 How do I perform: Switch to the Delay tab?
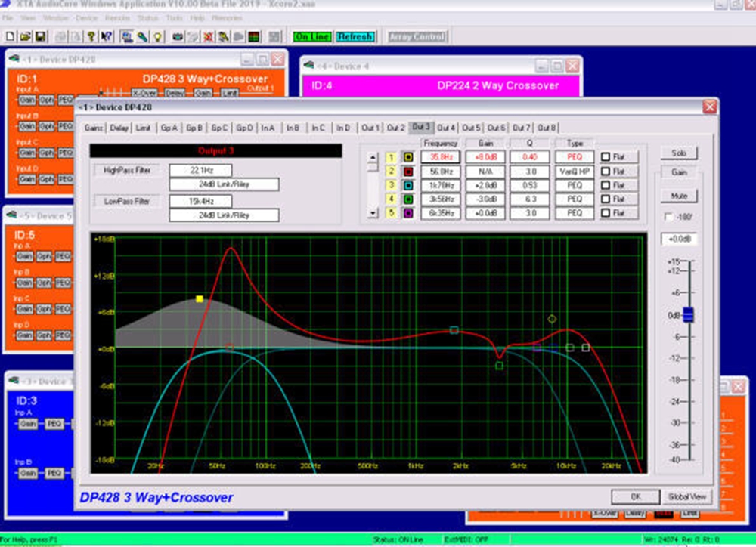tap(119, 128)
